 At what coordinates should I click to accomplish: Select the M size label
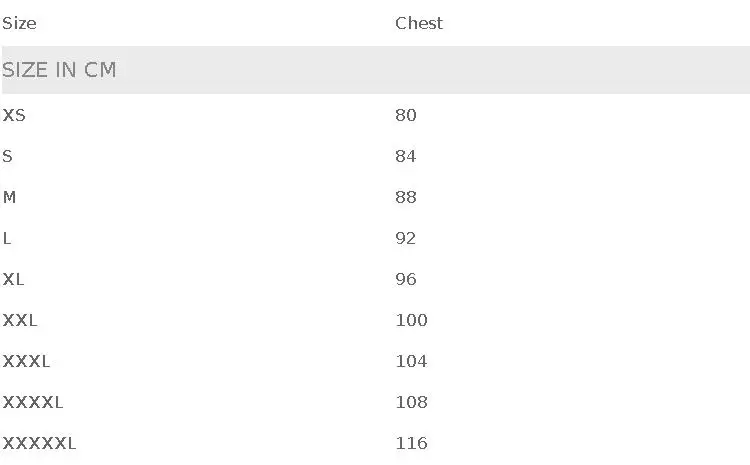tap(10, 197)
